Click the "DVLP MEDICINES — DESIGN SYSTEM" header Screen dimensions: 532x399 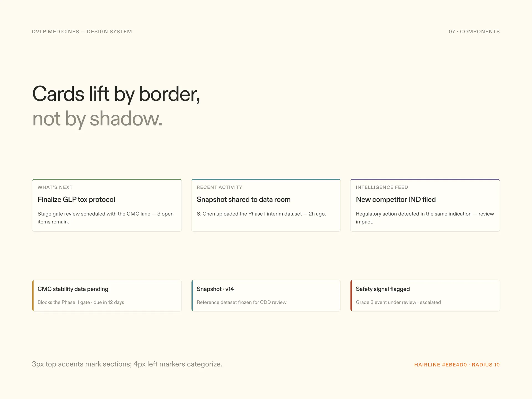[x=82, y=32]
